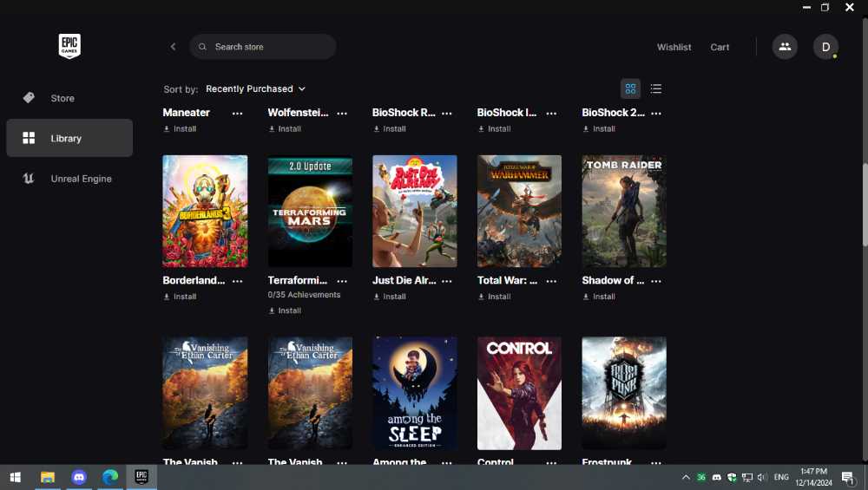Click the Epic Games logo

[69, 46]
